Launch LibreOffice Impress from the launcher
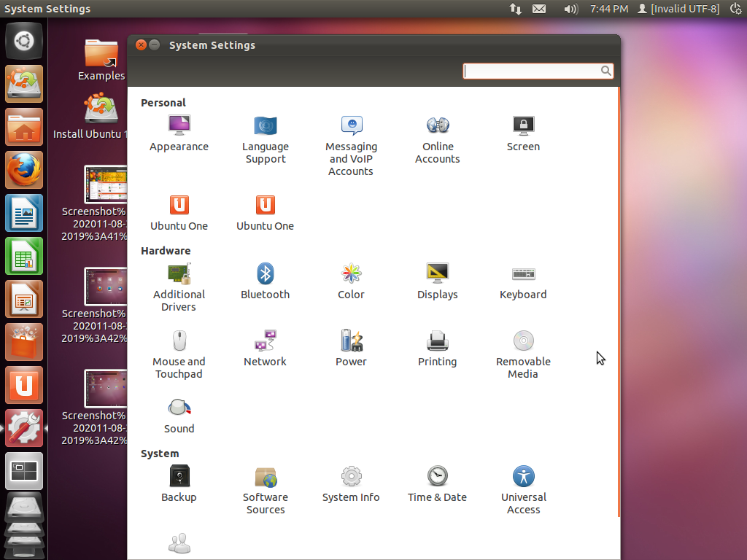This screenshot has height=560, width=747. point(24,299)
